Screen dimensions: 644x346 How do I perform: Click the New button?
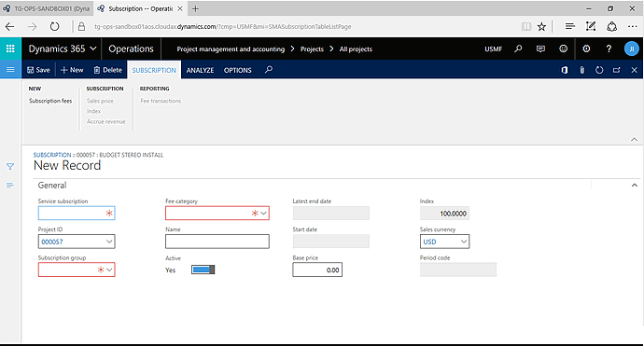[72, 70]
